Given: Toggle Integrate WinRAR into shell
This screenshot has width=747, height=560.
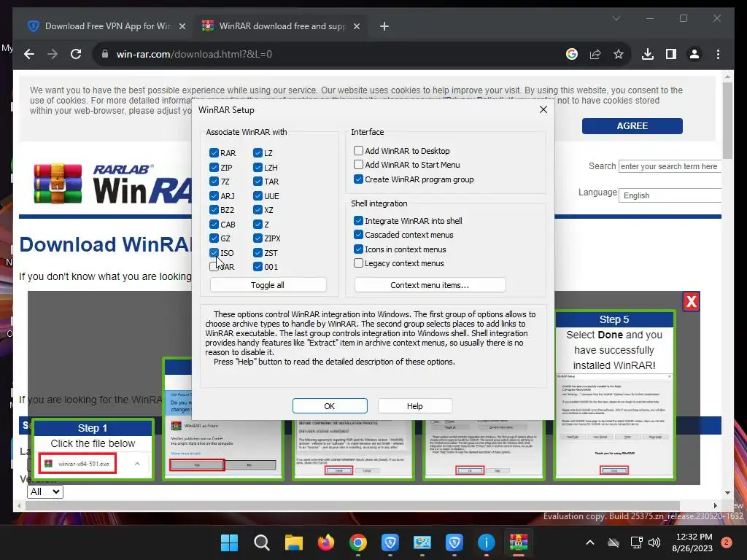Looking at the screenshot, I should tap(358, 220).
